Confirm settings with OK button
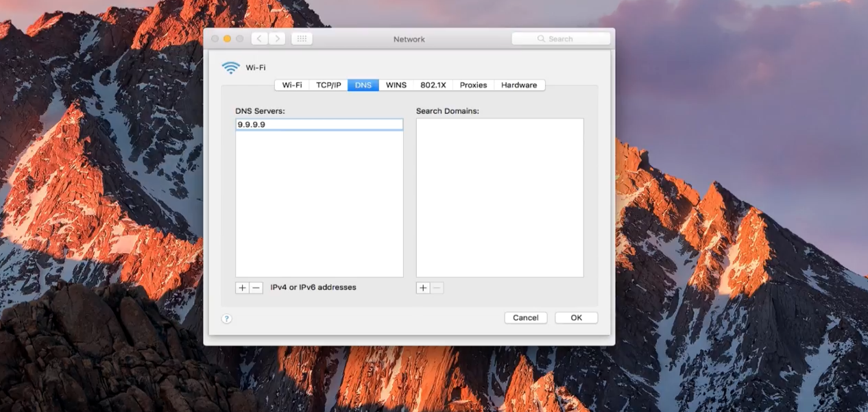 (x=577, y=318)
